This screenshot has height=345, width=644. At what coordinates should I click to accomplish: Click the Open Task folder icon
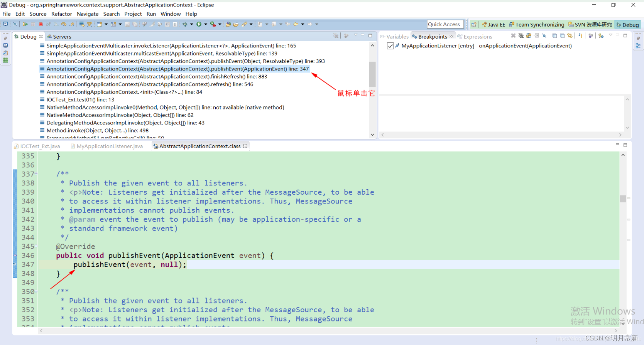click(236, 24)
